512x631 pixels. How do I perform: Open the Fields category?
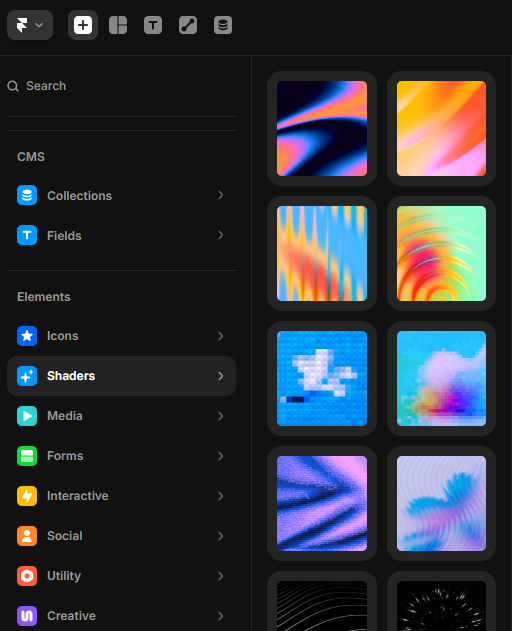pos(121,235)
